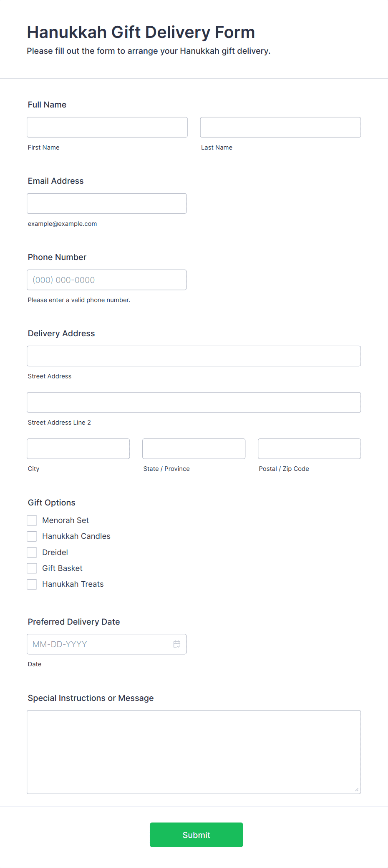The image size is (388, 868).
Task: Click the Special Instructions message textarea
Action: click(x=194, y=752)
